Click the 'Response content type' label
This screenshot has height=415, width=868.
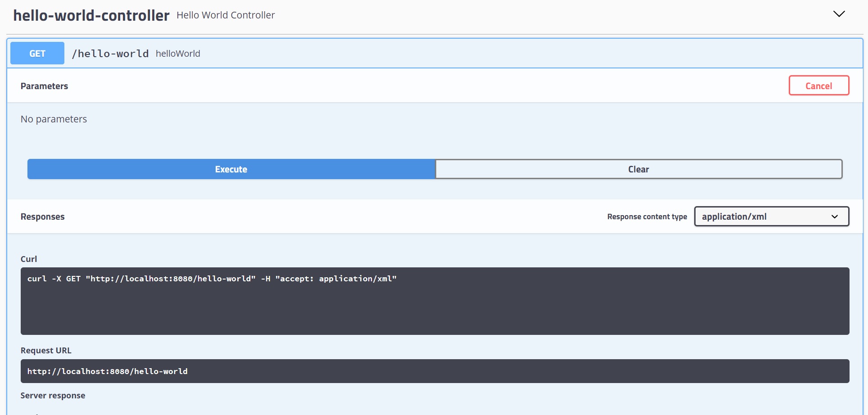(647, 217)
